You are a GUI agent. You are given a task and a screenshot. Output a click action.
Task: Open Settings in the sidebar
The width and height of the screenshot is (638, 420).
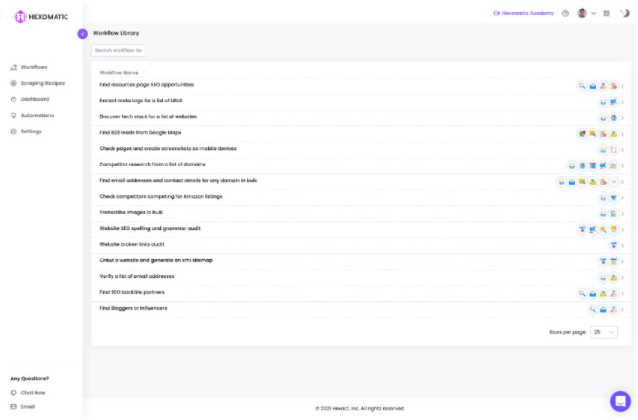pos(31,131)
